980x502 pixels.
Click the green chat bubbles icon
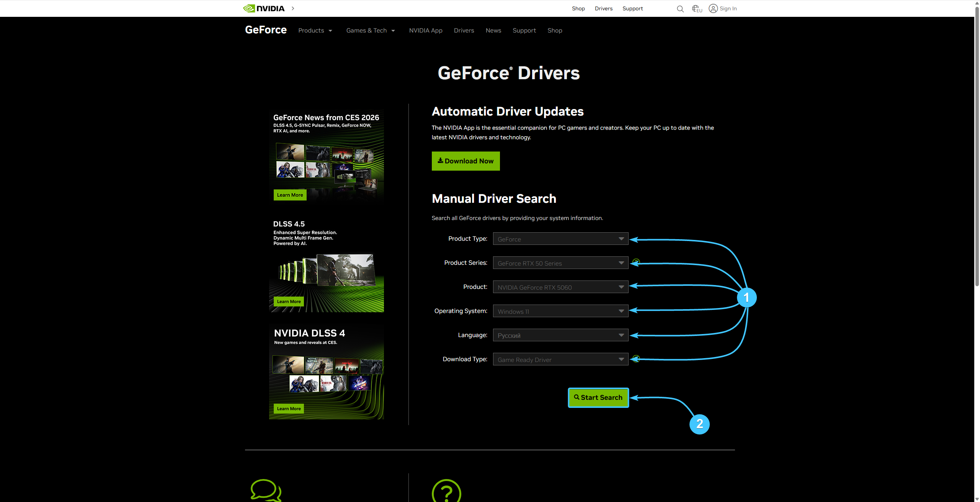pyautogui.click(x=266, y=490)
